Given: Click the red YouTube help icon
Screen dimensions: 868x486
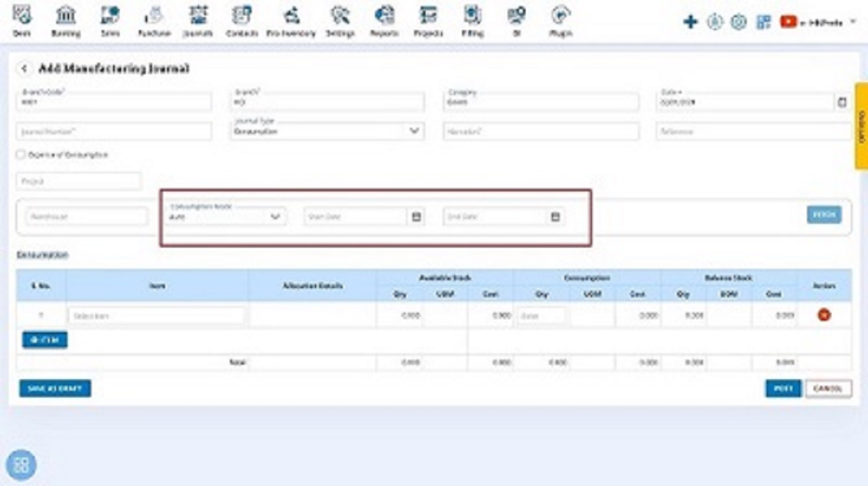Looking at the screenshot, I should [788, 22].
